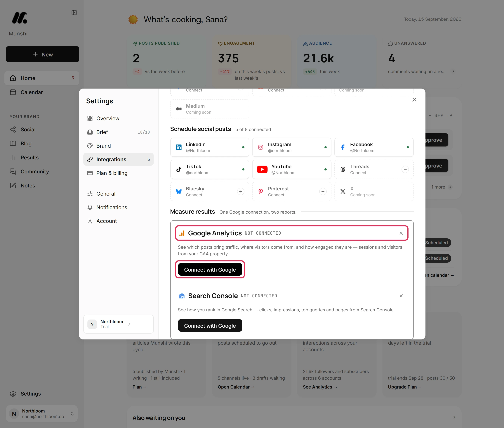Connect Pinterest with the plus icon
The height and width of the screenshot is (428, 504).
323,191
